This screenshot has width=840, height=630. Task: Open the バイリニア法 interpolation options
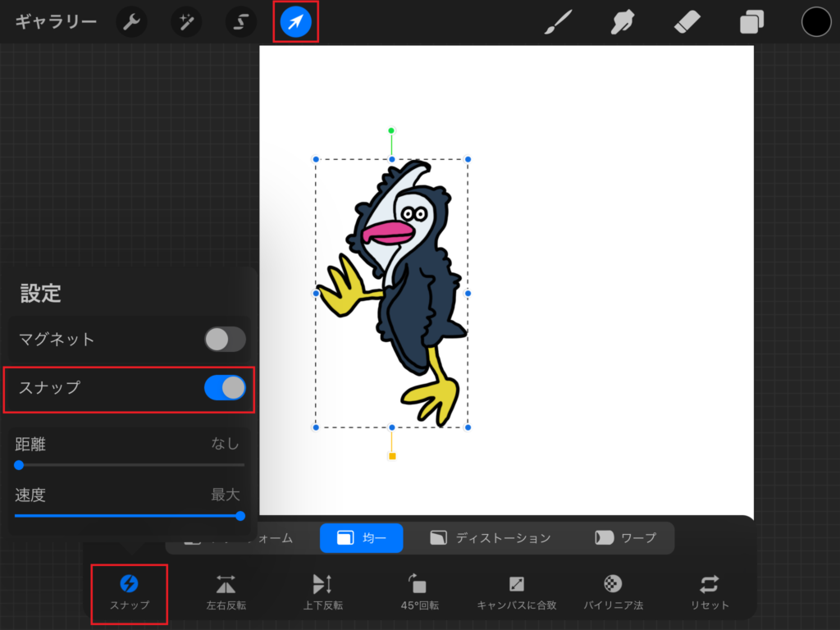coord(613,591)
